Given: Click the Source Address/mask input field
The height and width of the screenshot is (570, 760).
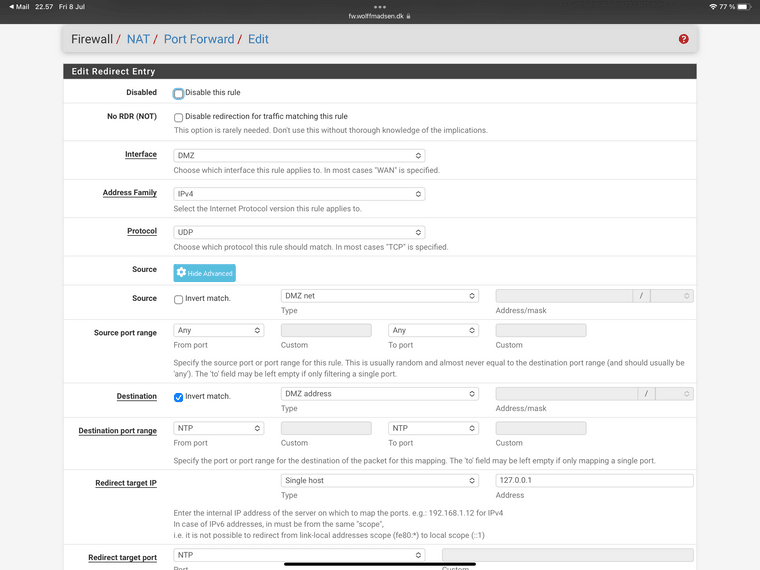Looking at the screenshot, I should pyautogui.click(x=564, y=296).
